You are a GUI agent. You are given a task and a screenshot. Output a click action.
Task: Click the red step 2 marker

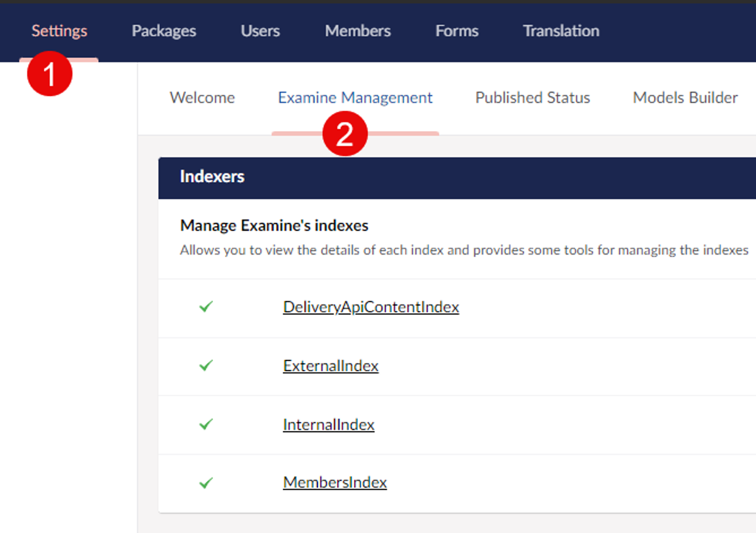[x=345, y=134]
